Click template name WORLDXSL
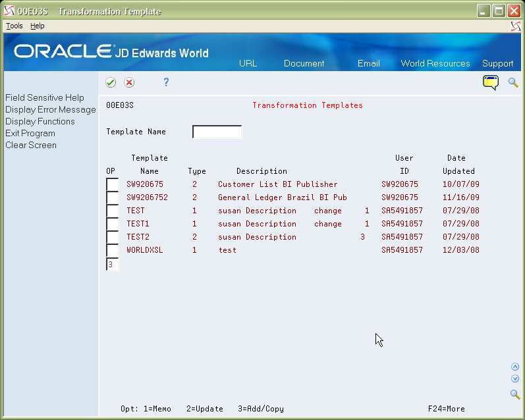Viewport: 525px width, 420px height. tap(145, 250)
